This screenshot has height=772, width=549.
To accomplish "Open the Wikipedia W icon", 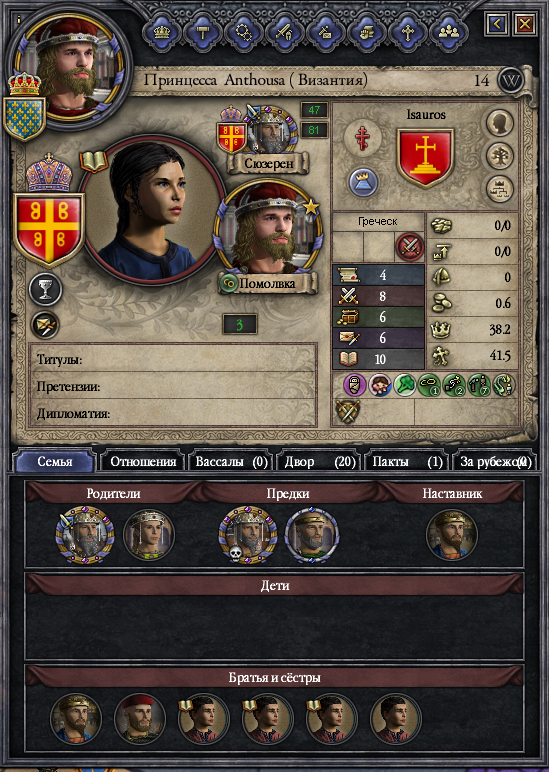I will pos(511,81).
